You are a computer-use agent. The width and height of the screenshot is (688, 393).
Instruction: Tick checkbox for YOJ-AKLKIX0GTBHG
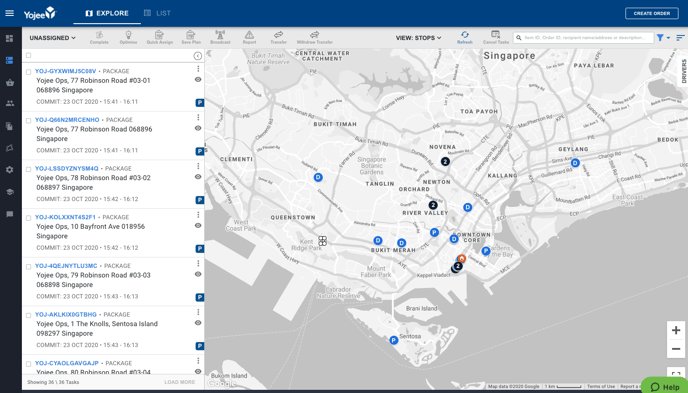[29, 315]
